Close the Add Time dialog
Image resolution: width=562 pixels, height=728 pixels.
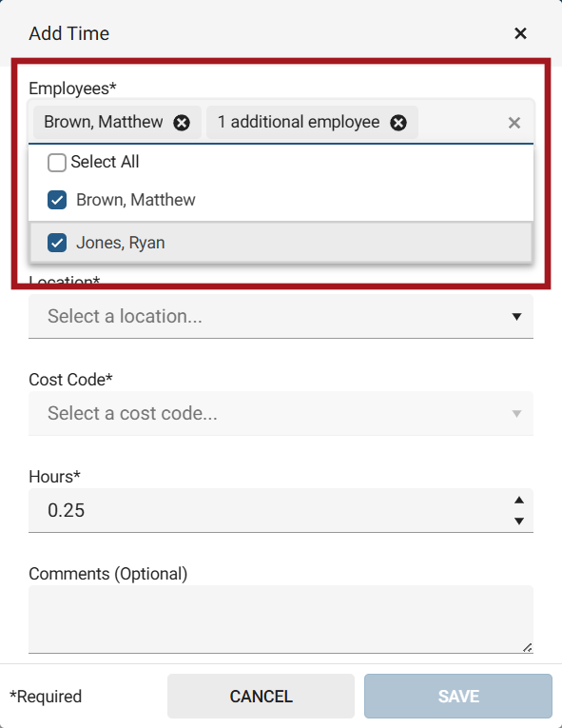click(x=520, y=33)
